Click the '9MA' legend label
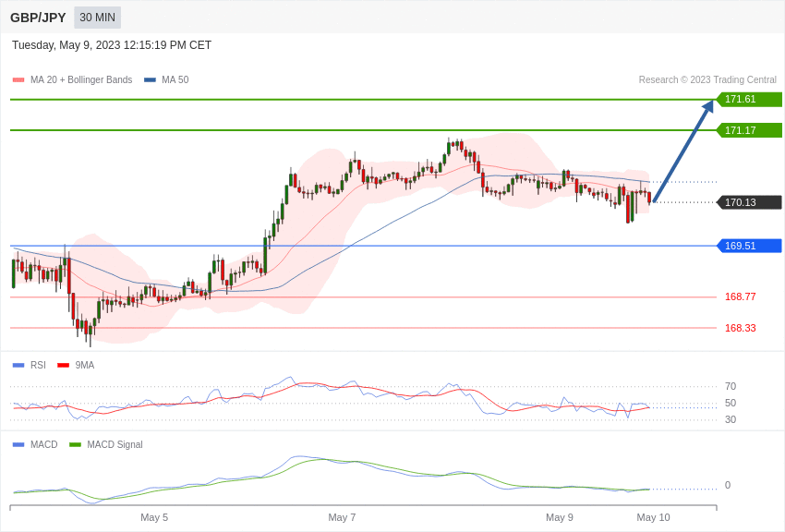 click(x=85, y=366)
